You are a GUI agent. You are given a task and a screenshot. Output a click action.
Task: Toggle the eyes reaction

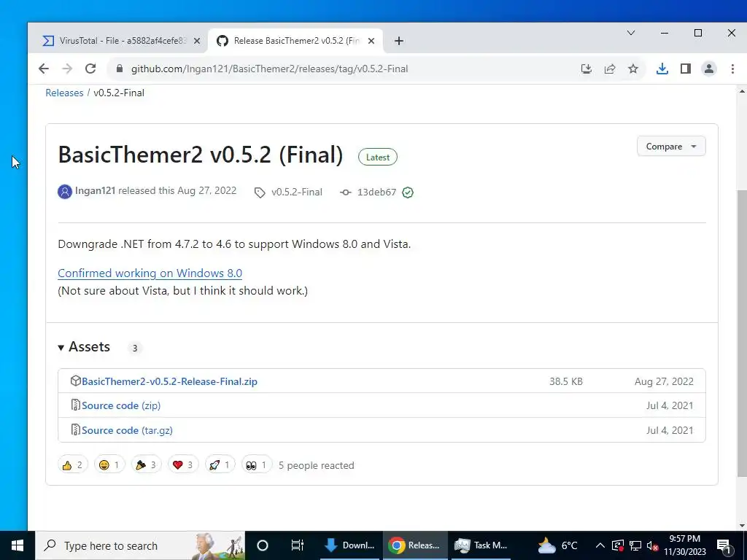coord(257,464)
